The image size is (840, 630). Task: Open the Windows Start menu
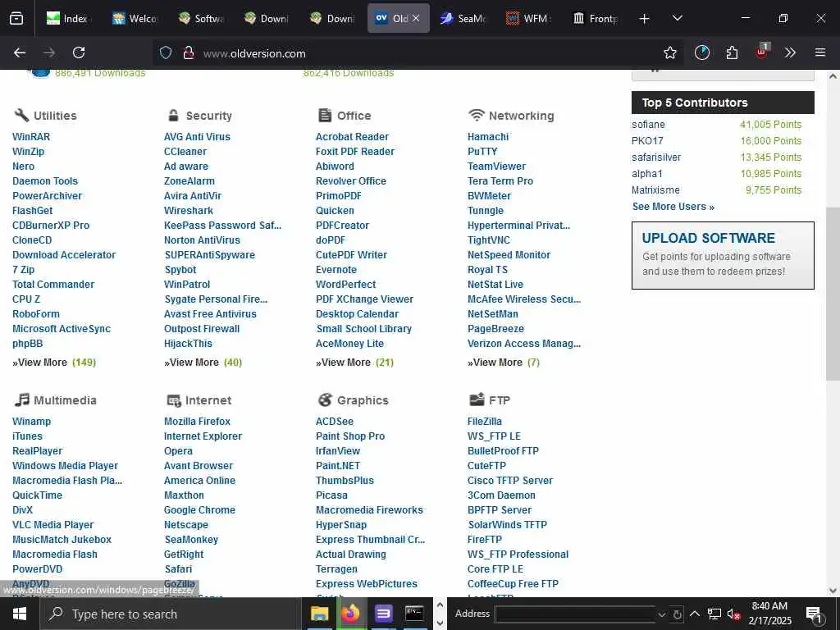pos(20,614)
